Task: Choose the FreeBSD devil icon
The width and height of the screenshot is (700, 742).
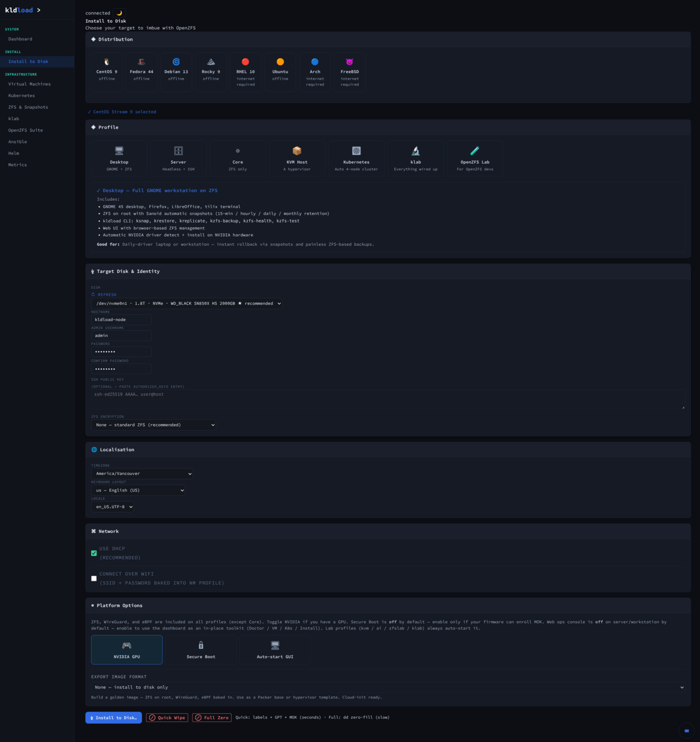Action: coord(349,62)
